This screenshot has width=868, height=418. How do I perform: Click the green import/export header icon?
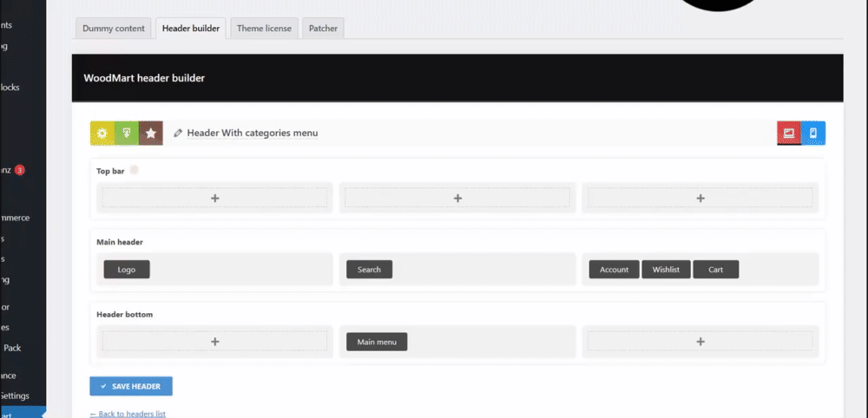(127, 134)
